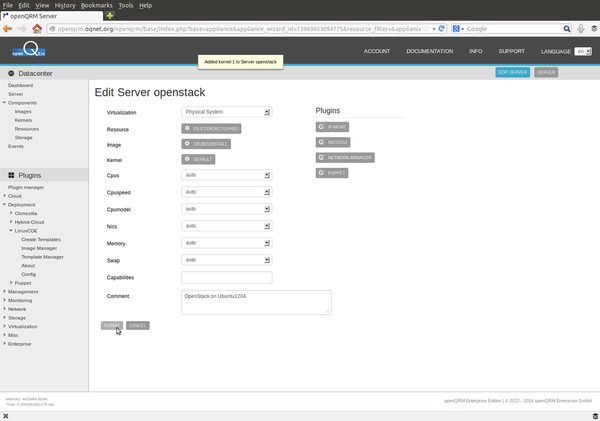The width and height of the screenshot is (600, 421).
Task: Open the Virtualization dropdown
Action: pyautogui.click(x=227, y=112)
